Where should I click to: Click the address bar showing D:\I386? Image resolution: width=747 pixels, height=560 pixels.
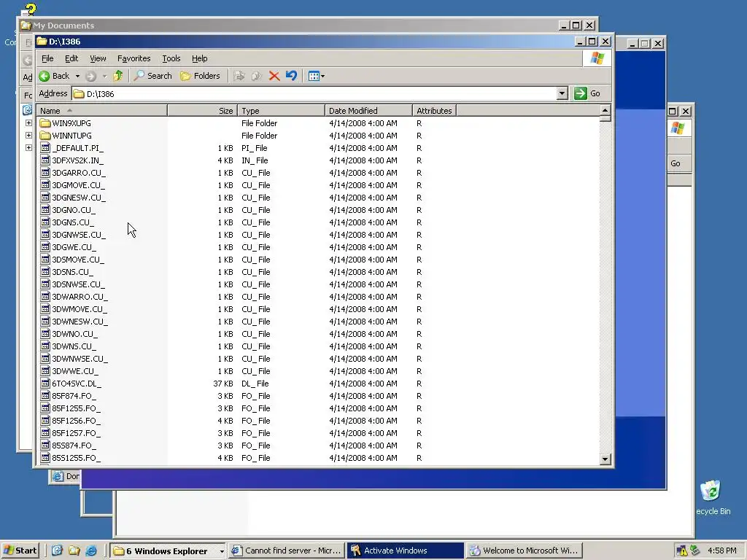[314, 94]
